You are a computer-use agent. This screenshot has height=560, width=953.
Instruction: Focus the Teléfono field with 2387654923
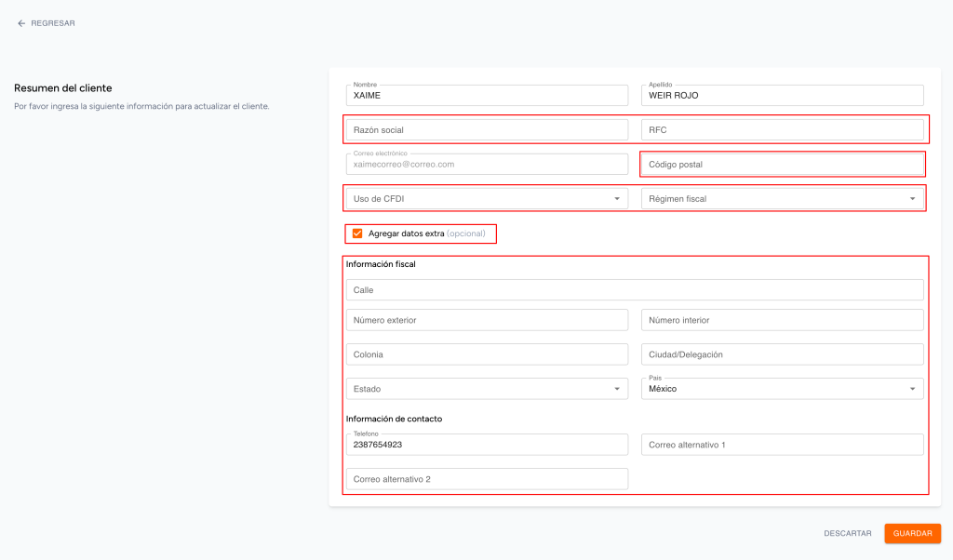pos(487,445)
